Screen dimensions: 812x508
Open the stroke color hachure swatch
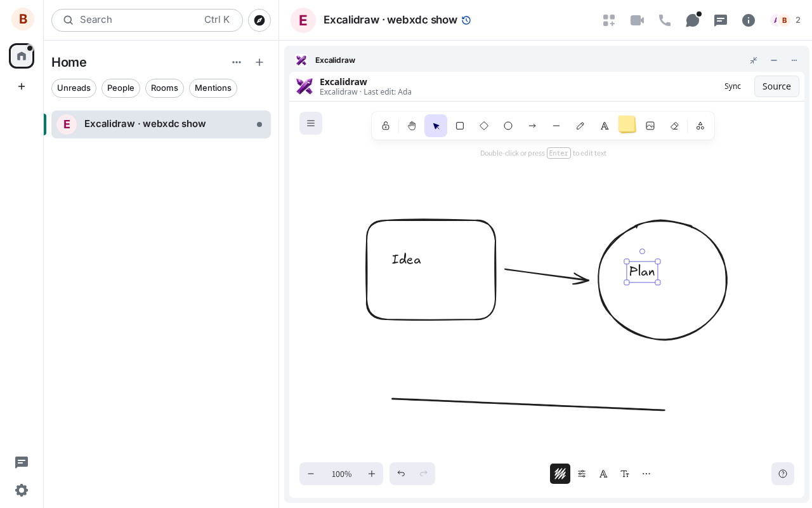(x=560, y=474)
